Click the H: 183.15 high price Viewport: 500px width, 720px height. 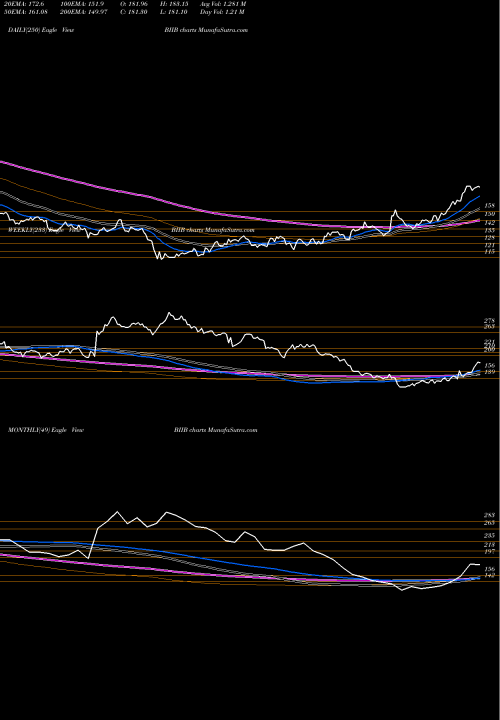pyautogui.click(x=174, y=4)
